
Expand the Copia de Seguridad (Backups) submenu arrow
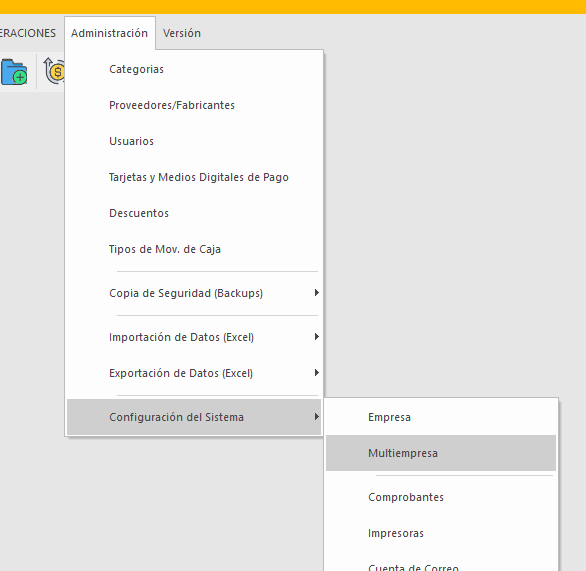point(317,293)
